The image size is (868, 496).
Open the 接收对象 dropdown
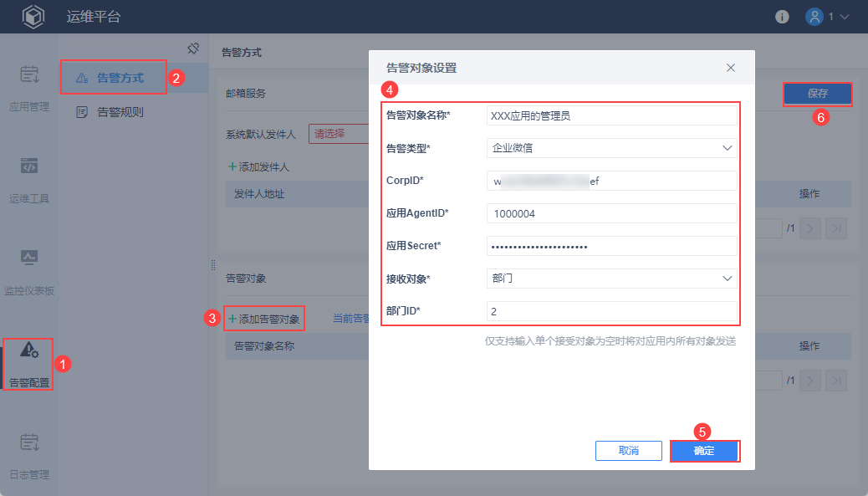click(611, 279)
